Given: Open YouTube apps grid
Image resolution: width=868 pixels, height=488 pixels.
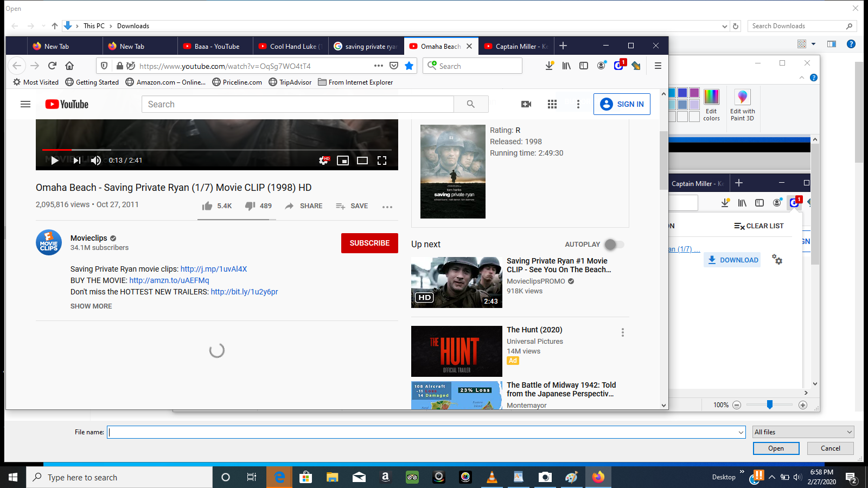Looking at the screenshot, I should [552, 104].
